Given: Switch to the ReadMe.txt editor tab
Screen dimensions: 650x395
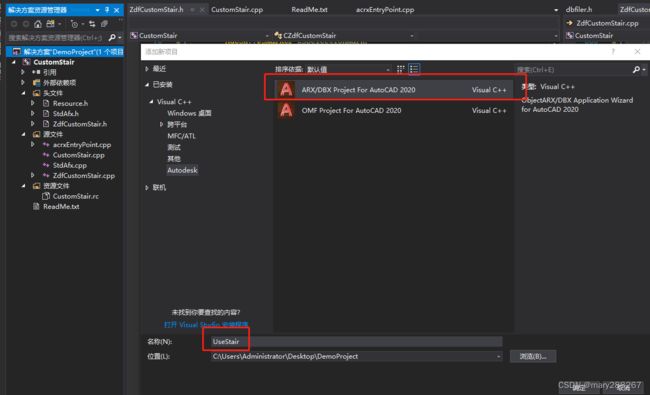Looking at the screenshot, I should 309,10.
